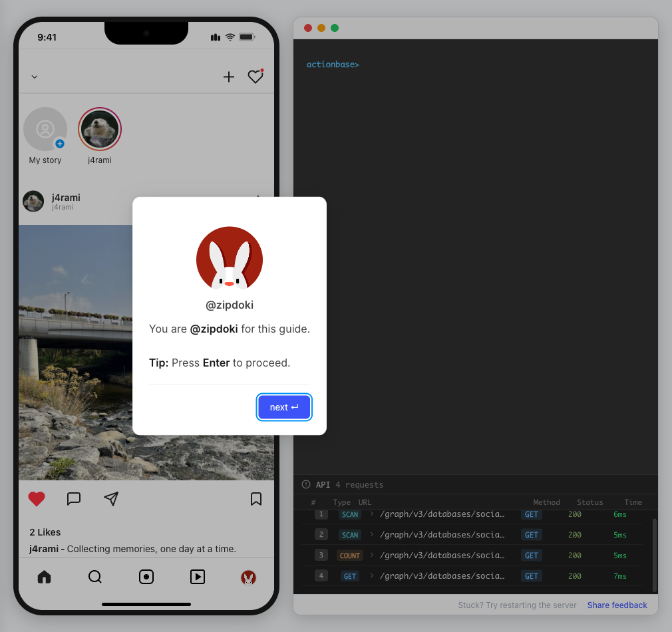Go to the home tab icon
The image size is (672, 632).
tap(44, 577)
